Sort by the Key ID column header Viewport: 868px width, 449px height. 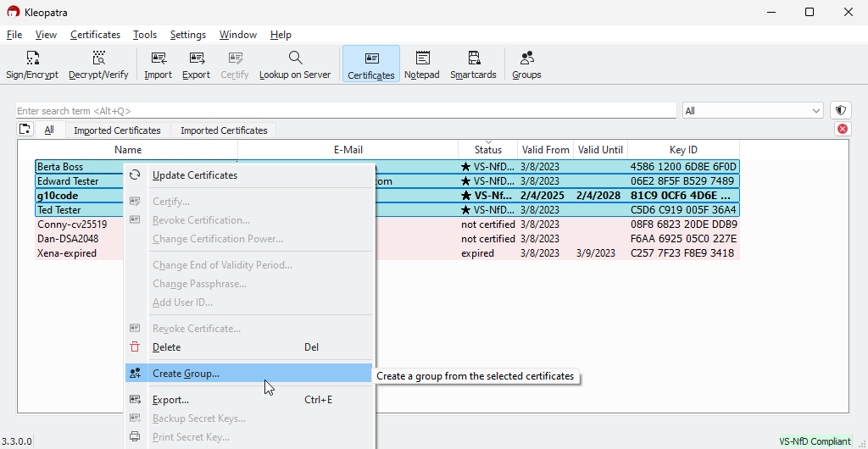(684, 150)
